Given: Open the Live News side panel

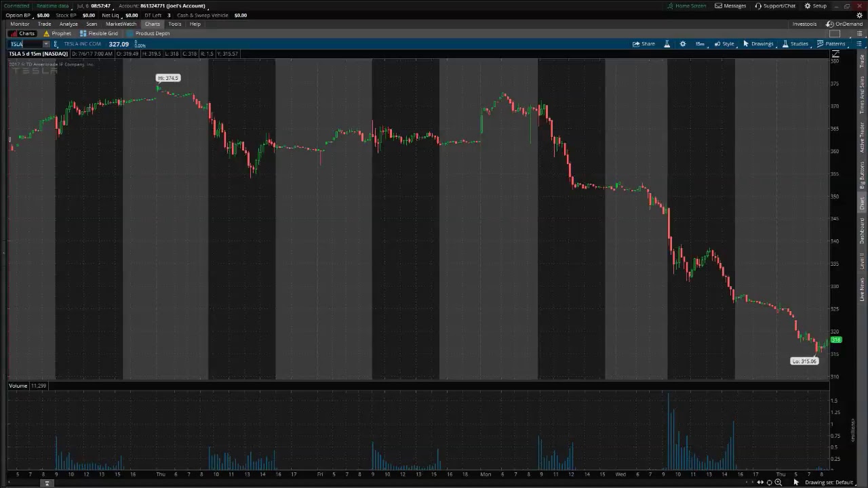Looking at the screenshot, I should tap(862, 289).
